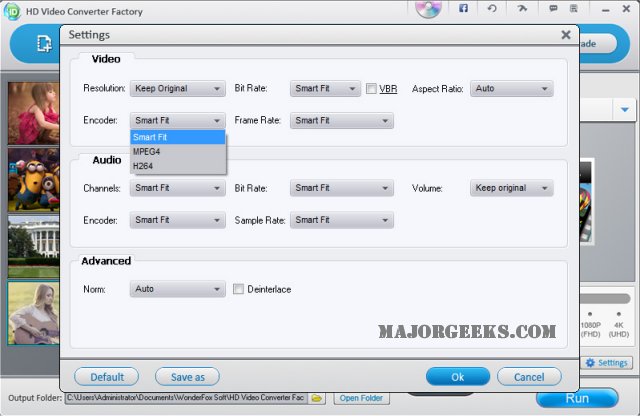The image size is (640, 416).
Task: Click the HD Video Converter Factory logo
Action: coord(12,11)
